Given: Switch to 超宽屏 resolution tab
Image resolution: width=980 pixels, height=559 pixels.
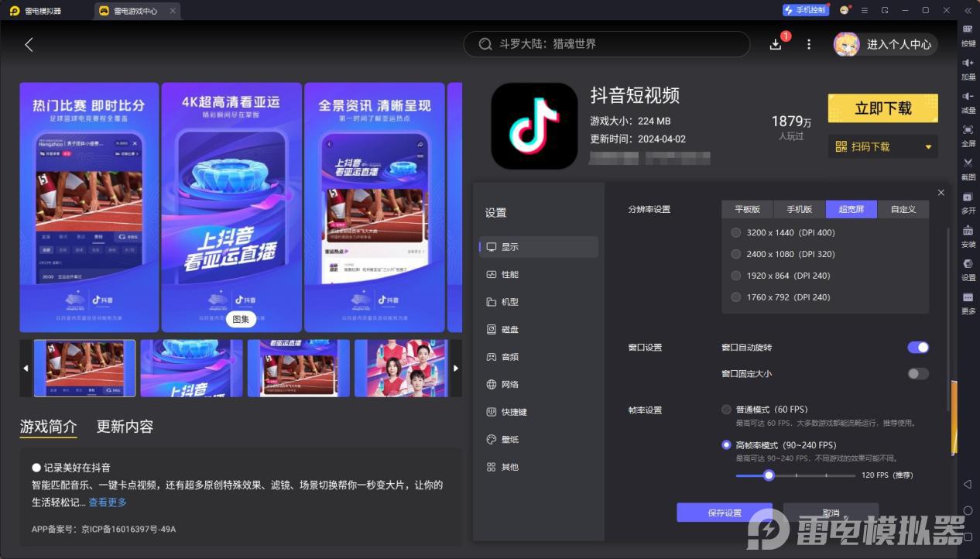Looking at the screenshot, I should (852, 209).
